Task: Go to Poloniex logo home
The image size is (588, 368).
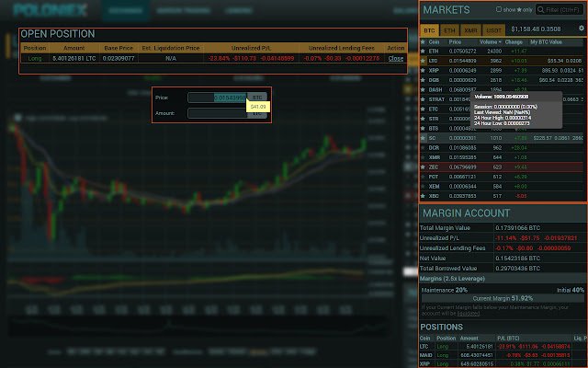Action: pos(51,10)
